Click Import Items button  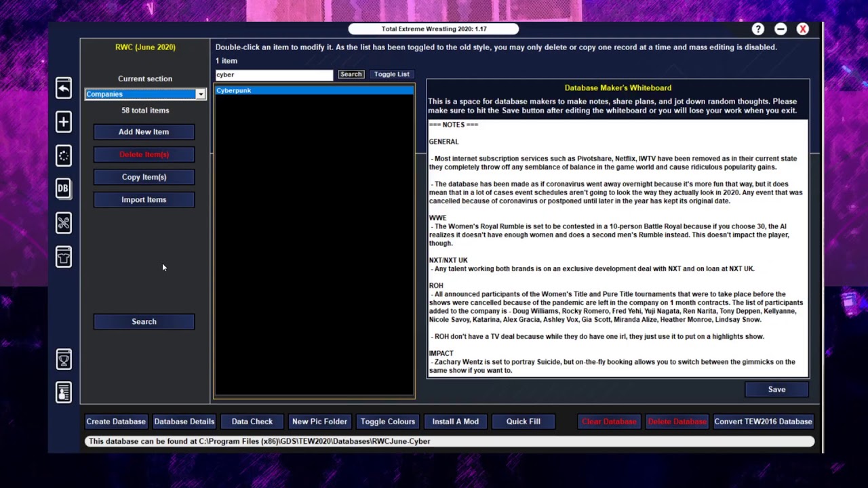(x=144, y=200)
